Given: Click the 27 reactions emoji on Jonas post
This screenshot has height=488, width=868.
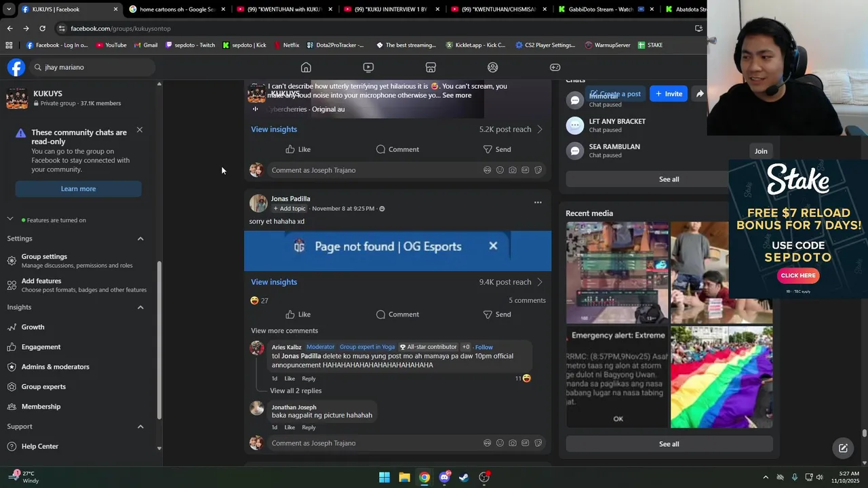Looking at the screenshot, I should coord(254,300).
